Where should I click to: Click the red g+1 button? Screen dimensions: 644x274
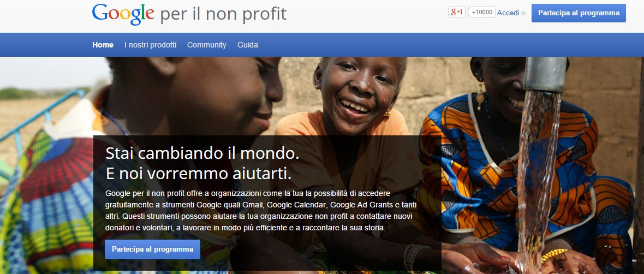457,13
